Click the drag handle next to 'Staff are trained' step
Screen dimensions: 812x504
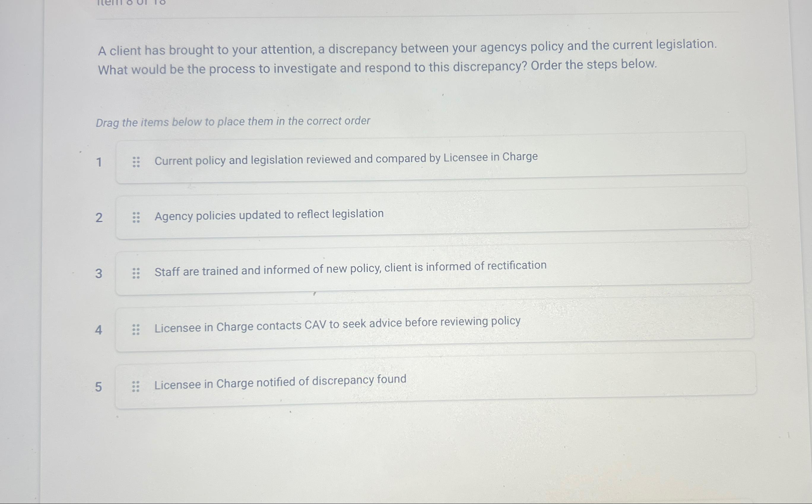pyautogui.click(x=136, y=273)
